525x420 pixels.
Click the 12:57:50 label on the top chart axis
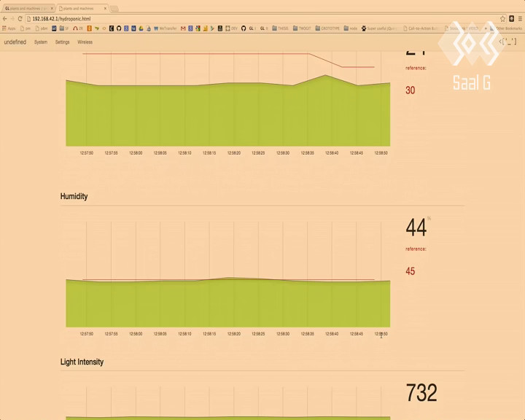(x=86, y=152)
